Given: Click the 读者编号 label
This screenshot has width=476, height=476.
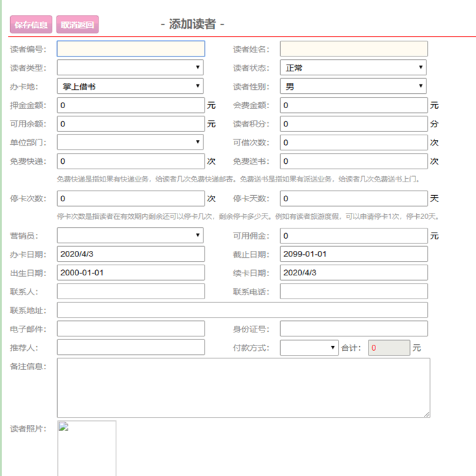Looking at the screenshot, I should [29, 49].
